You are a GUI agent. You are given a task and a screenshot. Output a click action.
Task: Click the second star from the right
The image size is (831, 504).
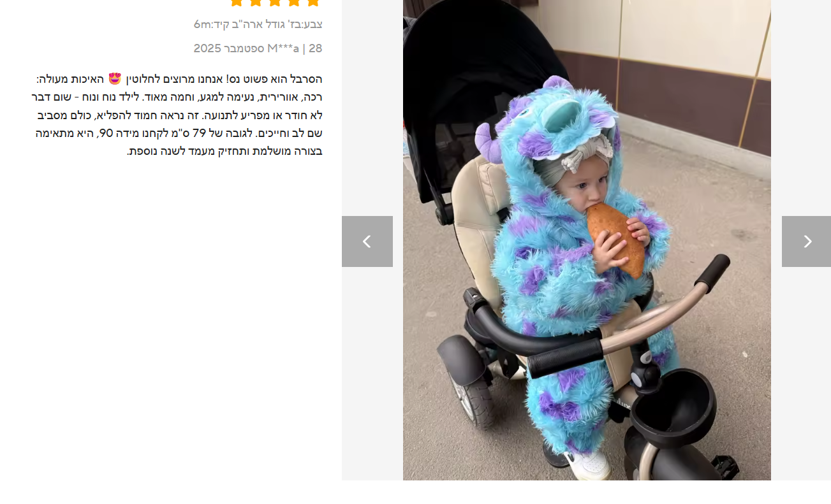point(294,2)
